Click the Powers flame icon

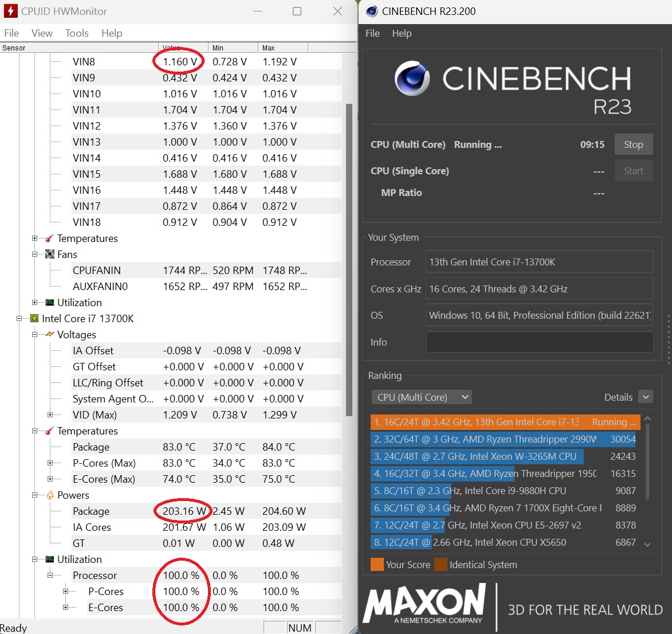point(50,495)
